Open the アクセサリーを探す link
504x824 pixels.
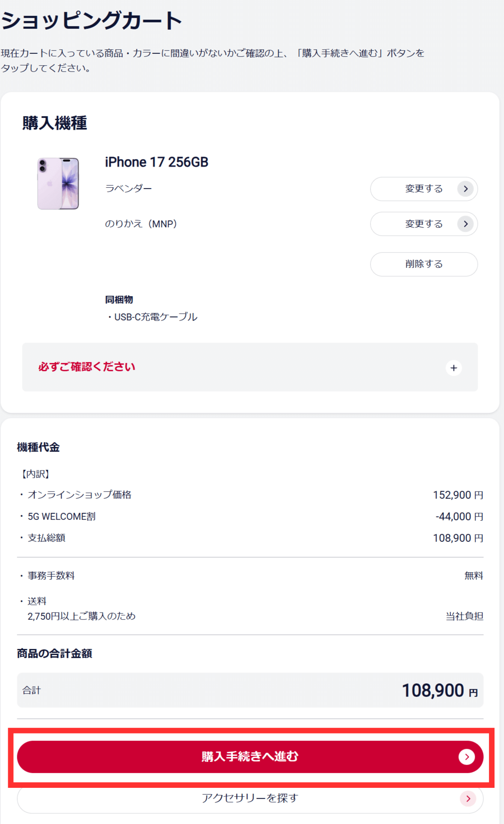click(x=250, y=799)
